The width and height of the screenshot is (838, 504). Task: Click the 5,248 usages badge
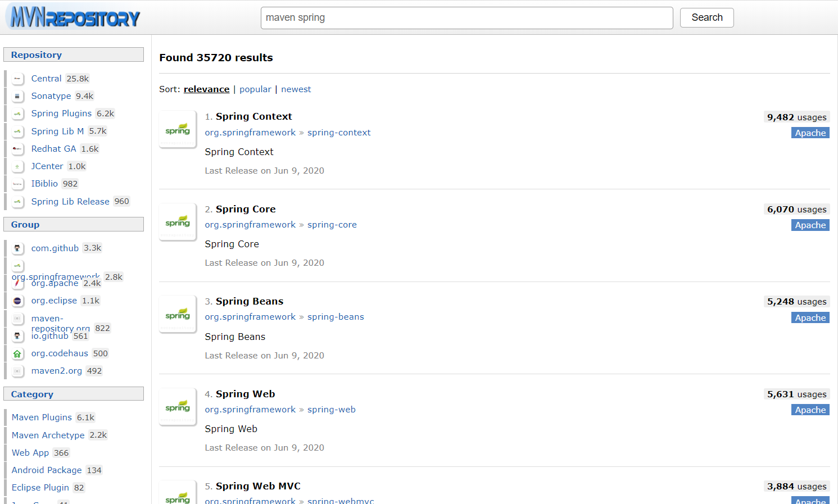coord(797,302)
